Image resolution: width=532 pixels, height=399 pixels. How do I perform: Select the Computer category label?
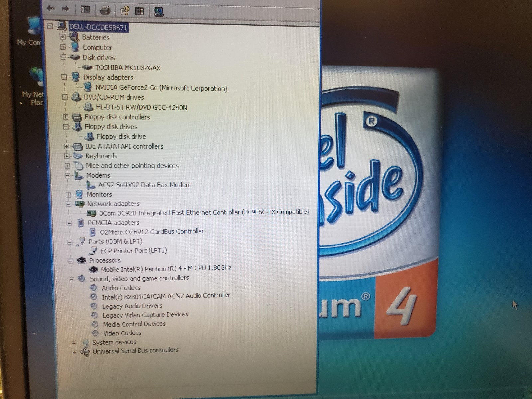click(97, 48)
